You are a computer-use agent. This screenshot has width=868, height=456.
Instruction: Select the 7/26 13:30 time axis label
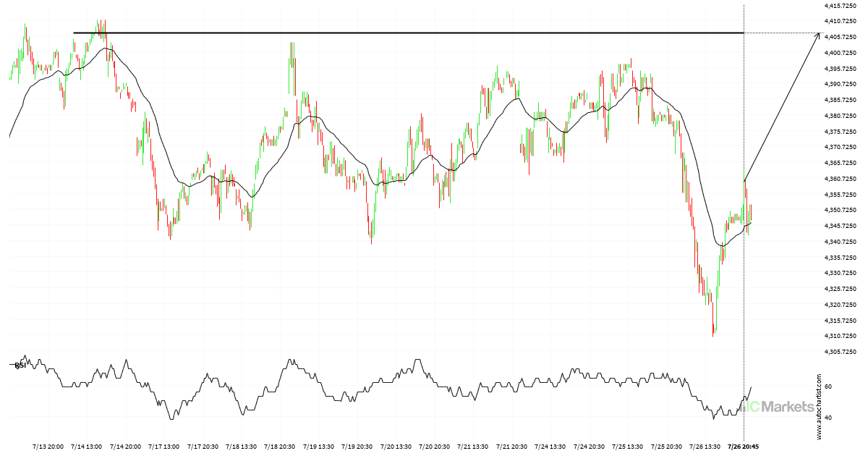[705, 447]
